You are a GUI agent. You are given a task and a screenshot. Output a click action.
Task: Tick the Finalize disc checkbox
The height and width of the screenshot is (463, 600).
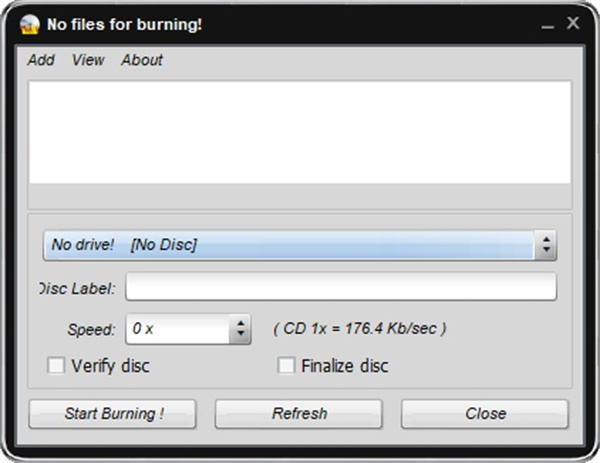click(287, 366)
